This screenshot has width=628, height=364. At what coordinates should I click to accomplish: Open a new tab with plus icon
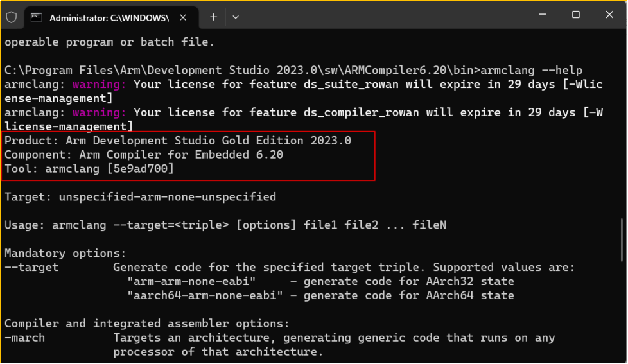(213, 17)
